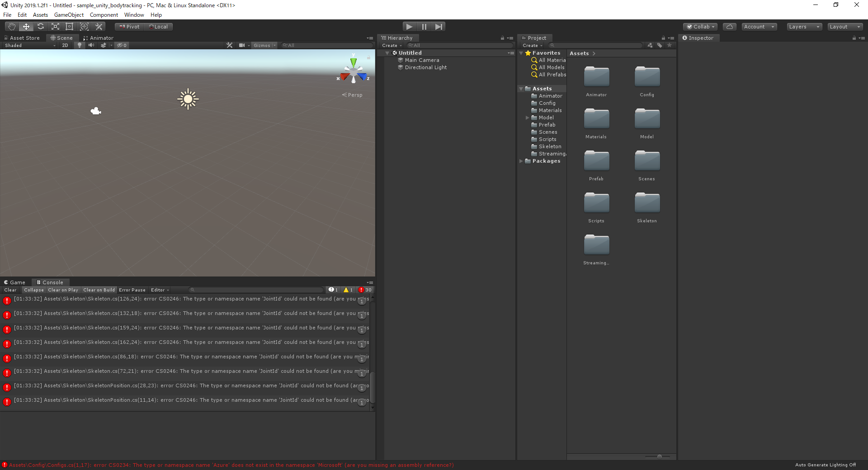Click the Pivot toggle button
Image resolution: width=868 pixels, height=470 pixels.
(129, 27)
